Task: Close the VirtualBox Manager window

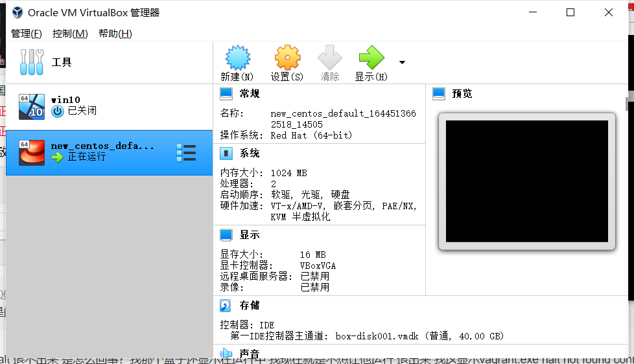Action: tap(609, 12)
